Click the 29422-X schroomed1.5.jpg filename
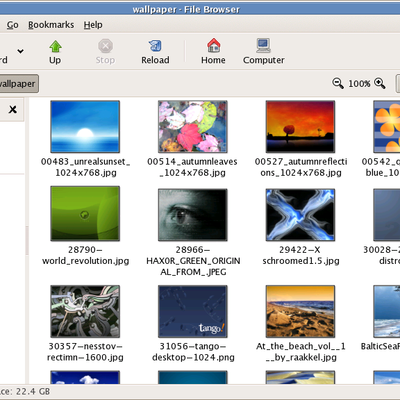The width and height of the screenshot is (400, 400). [x=301, y=255]
